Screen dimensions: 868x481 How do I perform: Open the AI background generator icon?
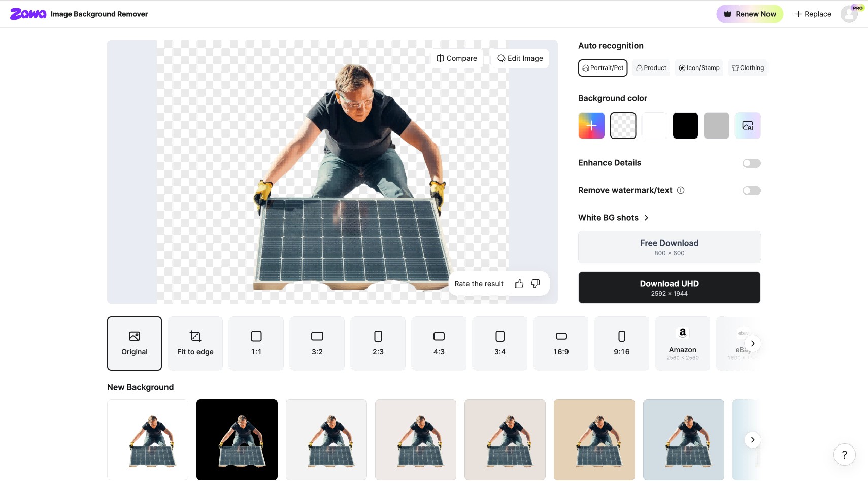tap(748, 125)
